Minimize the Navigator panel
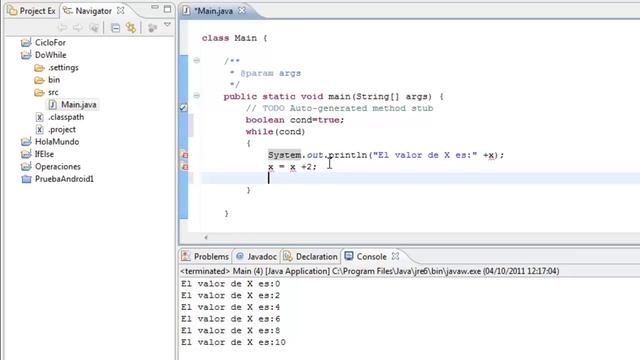The image size is (640, 360). (x=155, y=8)
